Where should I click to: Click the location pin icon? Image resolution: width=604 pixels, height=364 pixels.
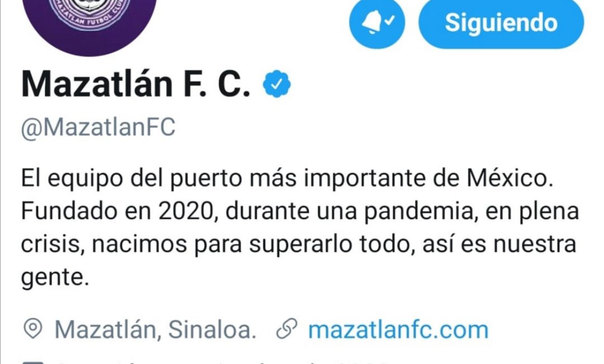33,329
